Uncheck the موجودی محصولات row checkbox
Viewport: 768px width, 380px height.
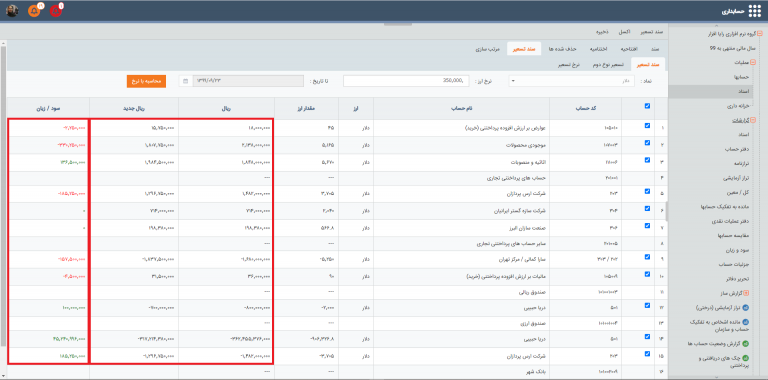click(x=648, y=143)
